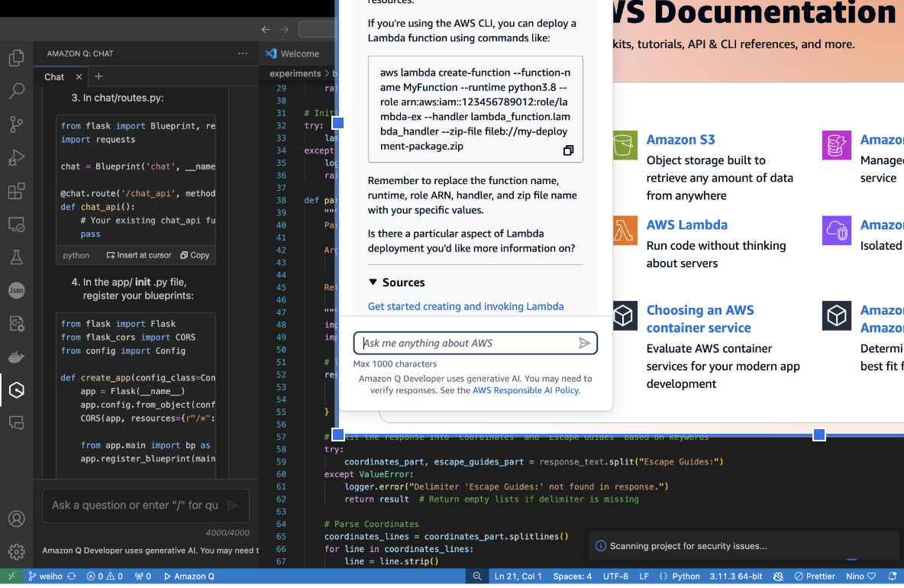Open the Explorer icon in activity bar
904x588 pixels.
click(17, 57)
